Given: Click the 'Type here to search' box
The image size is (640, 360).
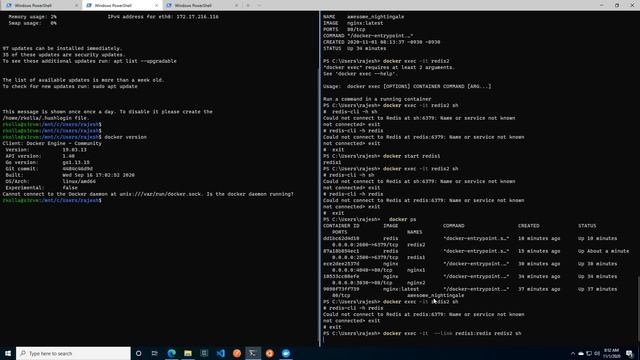Looking at the screenshot, I should 73,353.
